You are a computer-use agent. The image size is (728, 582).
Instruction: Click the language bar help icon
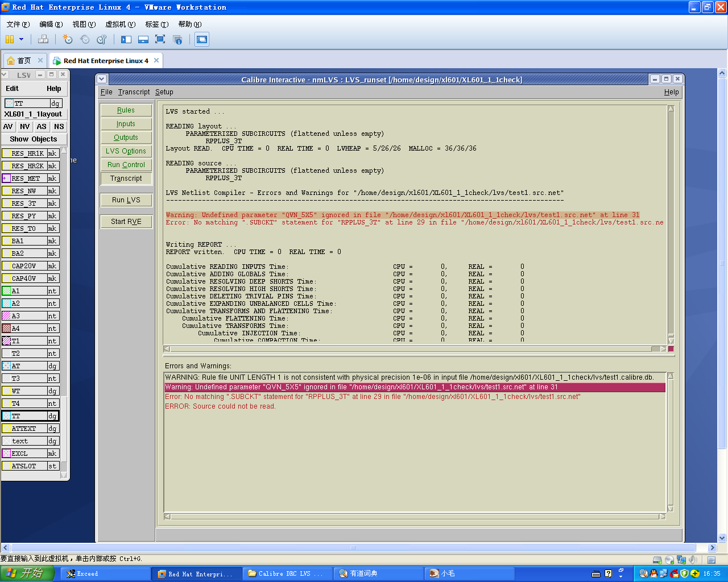[x=608, y=573]
